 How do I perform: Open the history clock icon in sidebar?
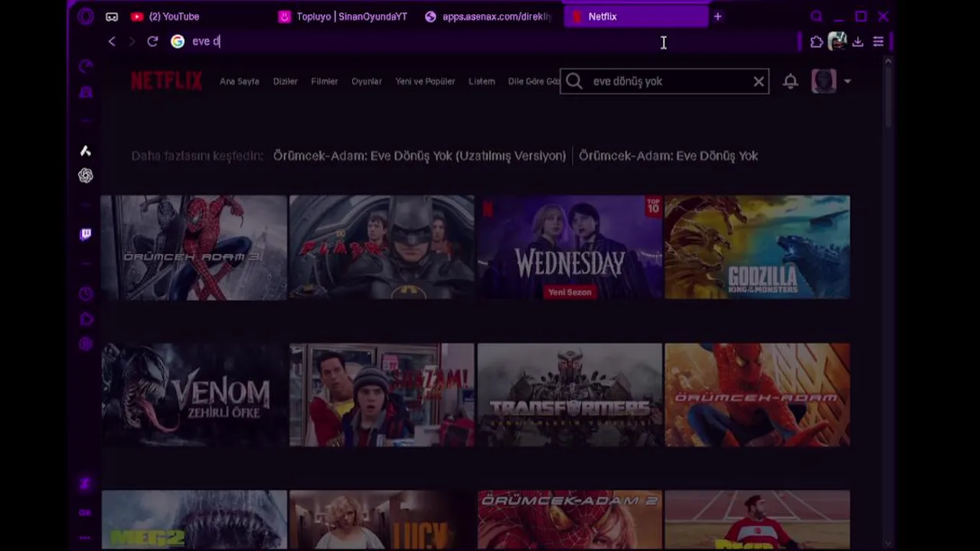point(86,294)
